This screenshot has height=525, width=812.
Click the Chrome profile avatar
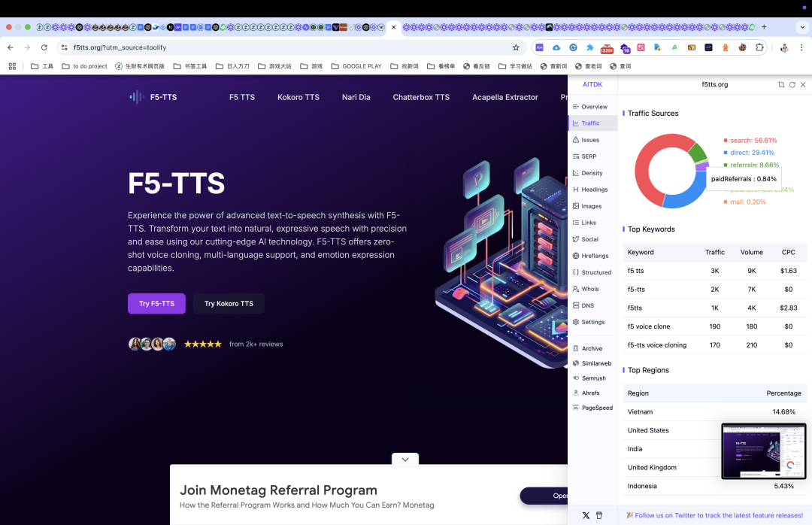pyautogui.click(x=784, y=47)
